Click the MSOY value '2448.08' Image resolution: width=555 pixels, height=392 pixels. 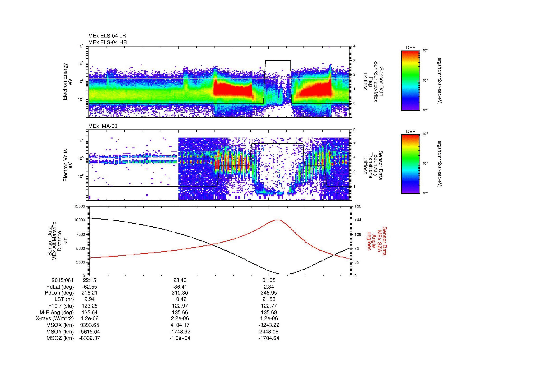(x=269, y=332)
